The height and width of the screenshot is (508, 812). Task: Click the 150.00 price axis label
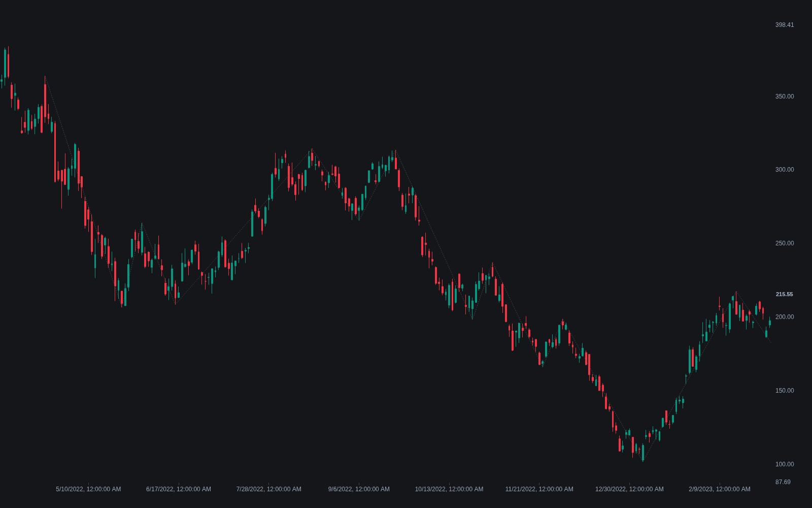[x=785, y=391]
